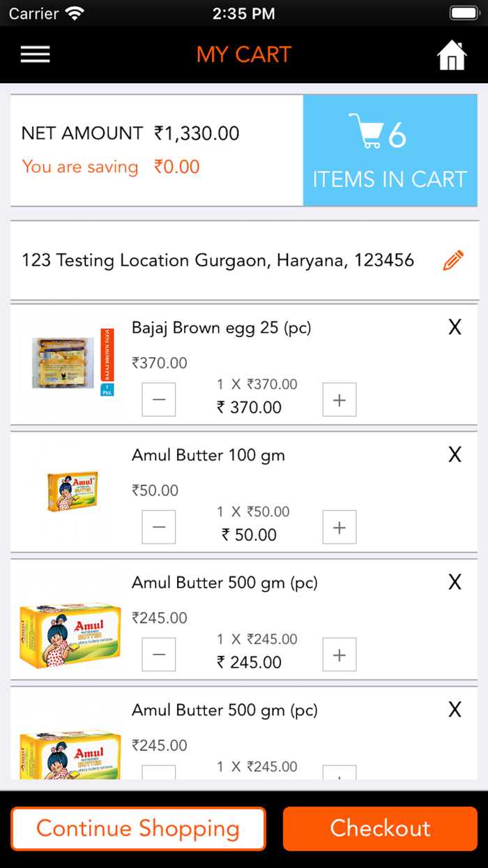The height and width of the screenshot is (868, 488).
Task: Open Bajaj Brown egg product image
Action: click(x=70, y=363)
